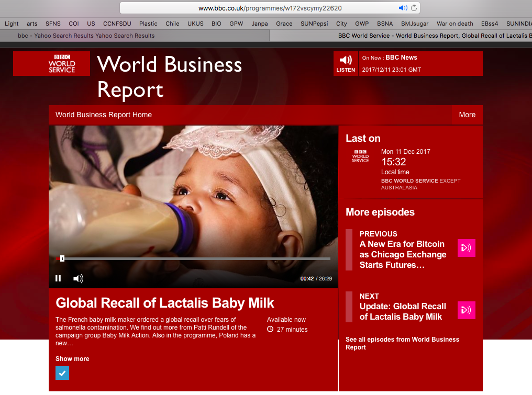
Task: Play the next Update episode via its pink icon
Action: (x=466, y=310)
